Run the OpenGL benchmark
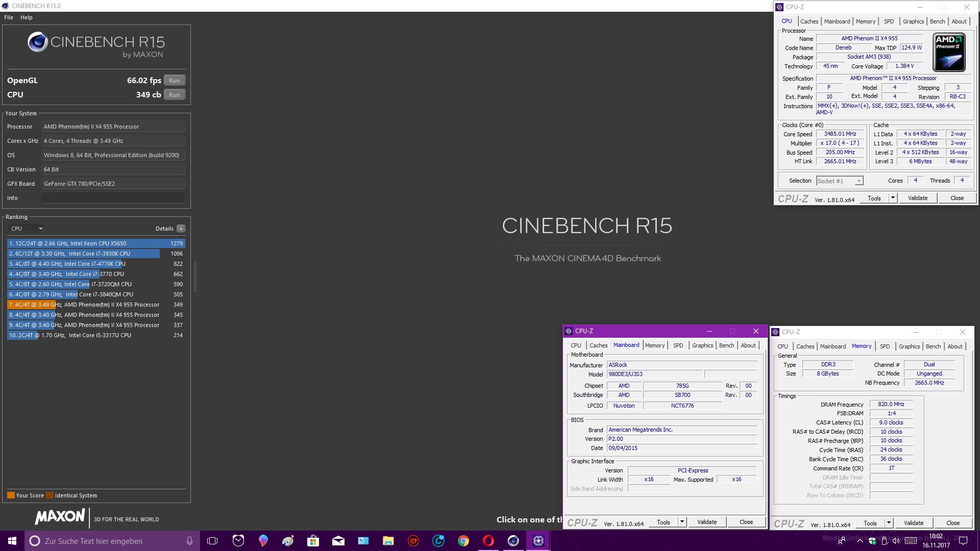 click(174, 81)
